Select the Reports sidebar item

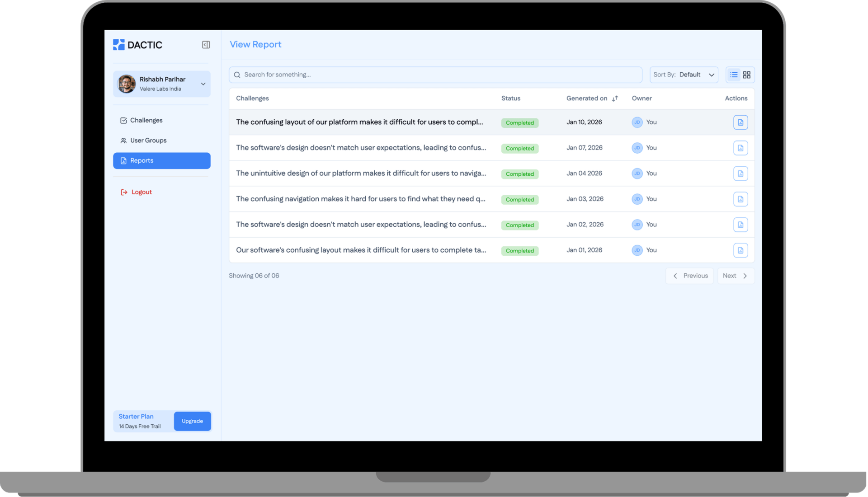tap(161, 161)
